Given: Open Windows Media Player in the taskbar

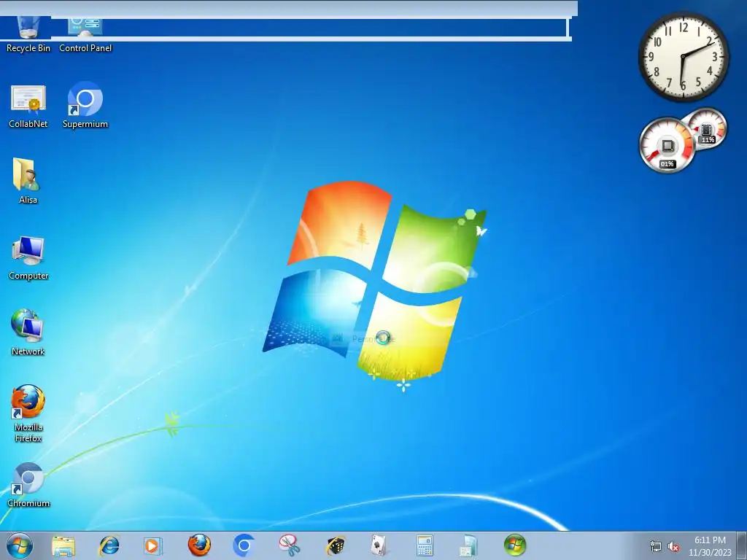Looking at the screenshot, I should click(x=153, y=545).
